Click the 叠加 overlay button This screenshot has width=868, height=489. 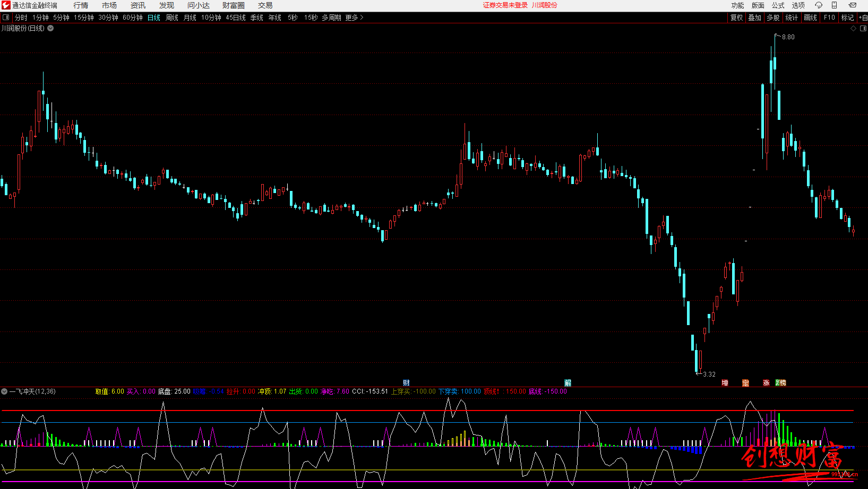pyautogui.click(x=754, y=18)
